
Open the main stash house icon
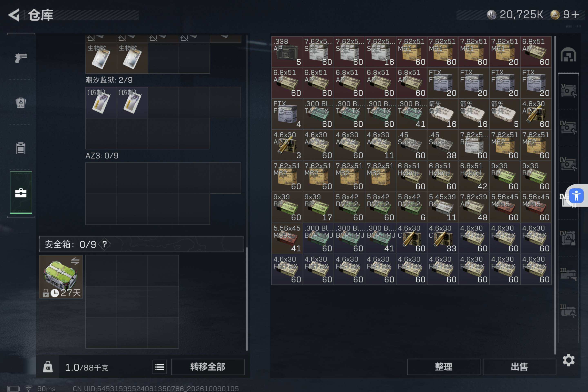pos(568,55)
